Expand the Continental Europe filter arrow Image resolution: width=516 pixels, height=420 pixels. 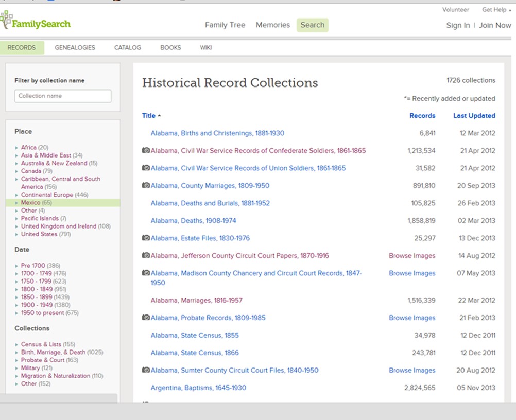(16, 195)
